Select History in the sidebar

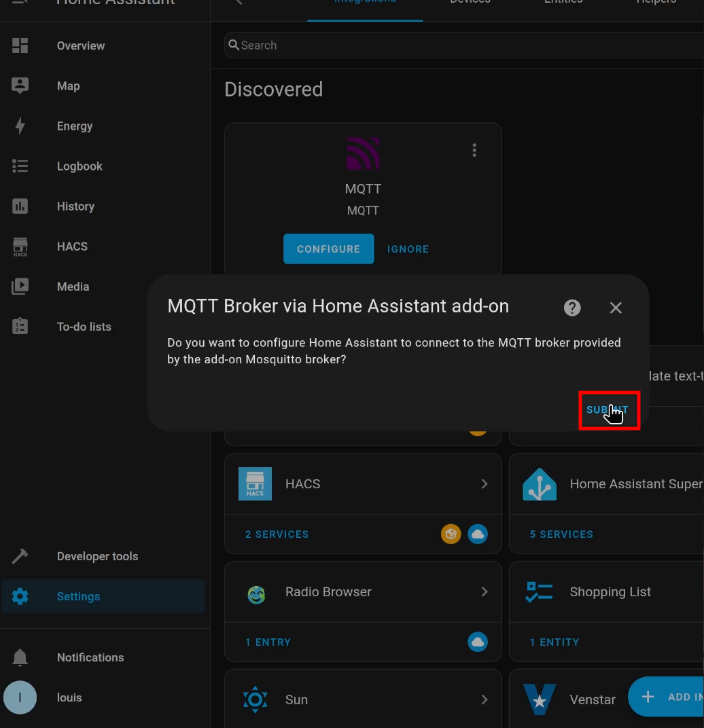click(x=103, y=206)
